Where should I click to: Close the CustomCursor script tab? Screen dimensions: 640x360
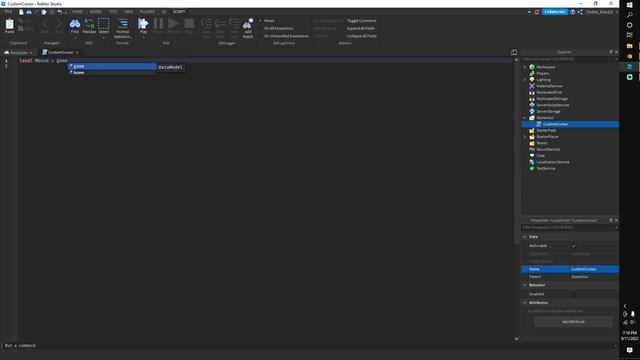[77, 52]
